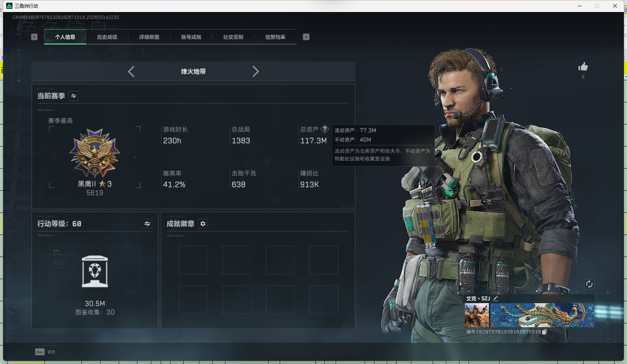The height and width of the screenshot is (364, 627).
Task: Switch to next game mode arrow
Action: pyautogui.click(x=255, y=71)
